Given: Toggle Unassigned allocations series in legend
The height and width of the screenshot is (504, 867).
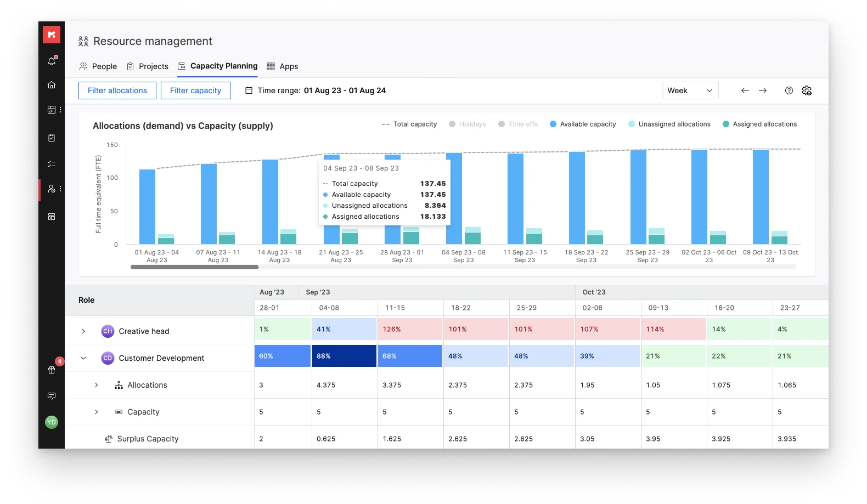Looking at the screenshot, I should click(669, 124).
